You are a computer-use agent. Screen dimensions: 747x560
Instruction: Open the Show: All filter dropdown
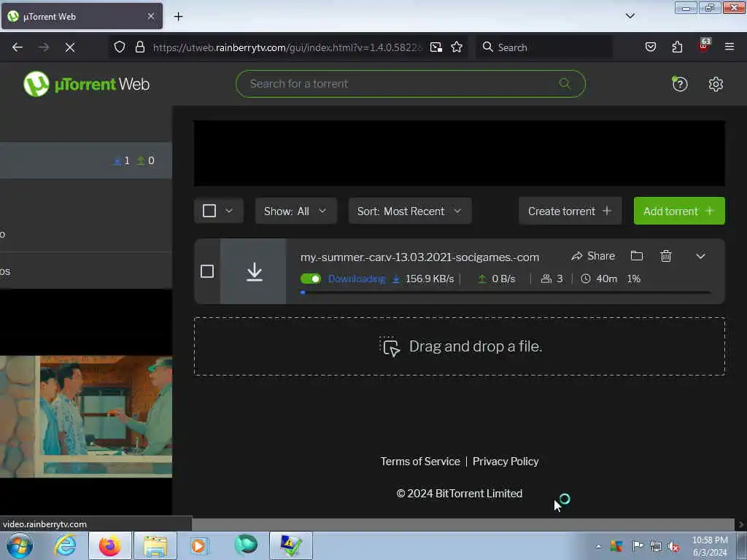coord(296,211)
